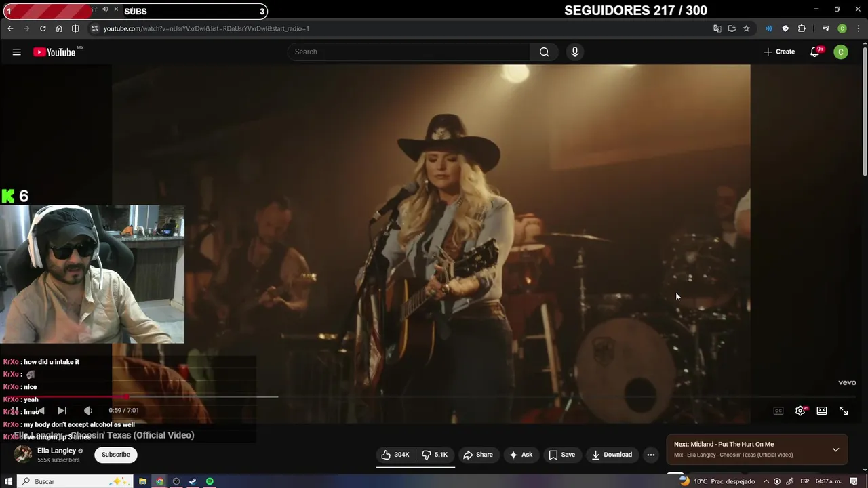Open the Ella Langley channel name link
The height and width of the screenshot is (488, 868).
[56, 451]
